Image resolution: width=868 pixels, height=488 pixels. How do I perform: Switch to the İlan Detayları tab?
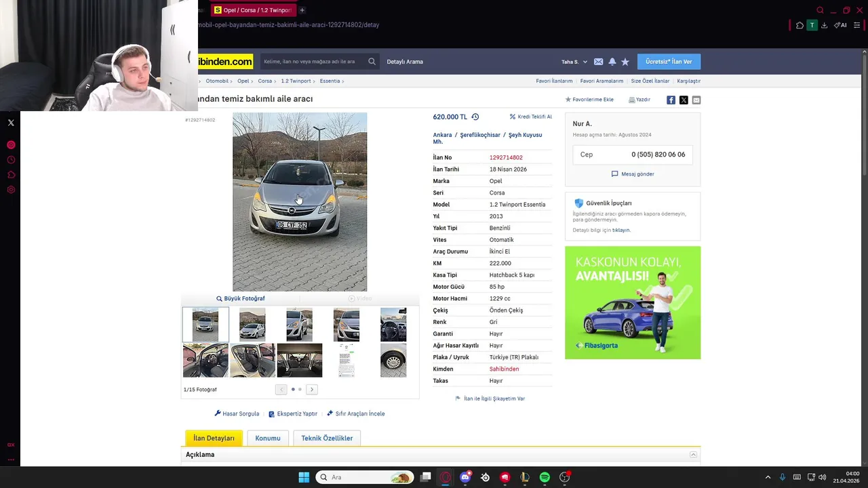[x=214, y=438]
